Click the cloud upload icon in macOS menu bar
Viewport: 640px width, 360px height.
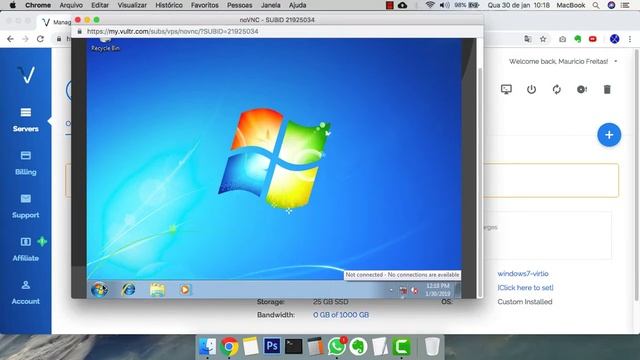click(x=402, y=5)
